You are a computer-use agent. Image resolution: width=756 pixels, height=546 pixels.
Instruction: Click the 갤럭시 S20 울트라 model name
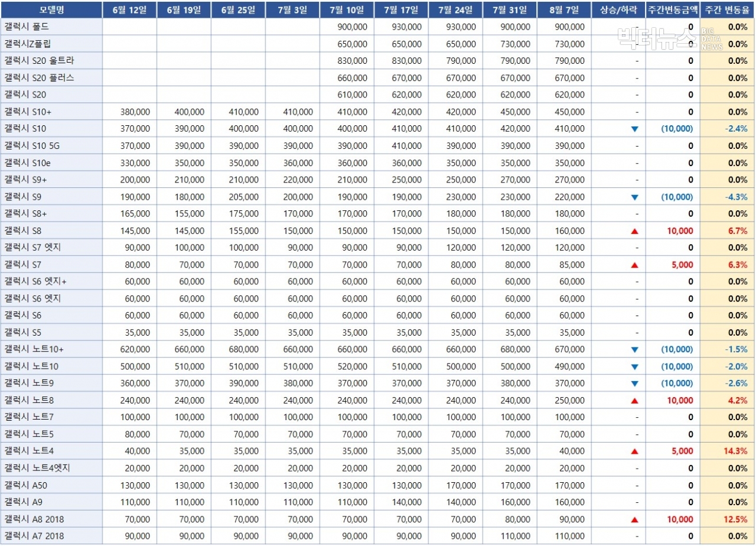pyautogui.click(x=40, y=61)
